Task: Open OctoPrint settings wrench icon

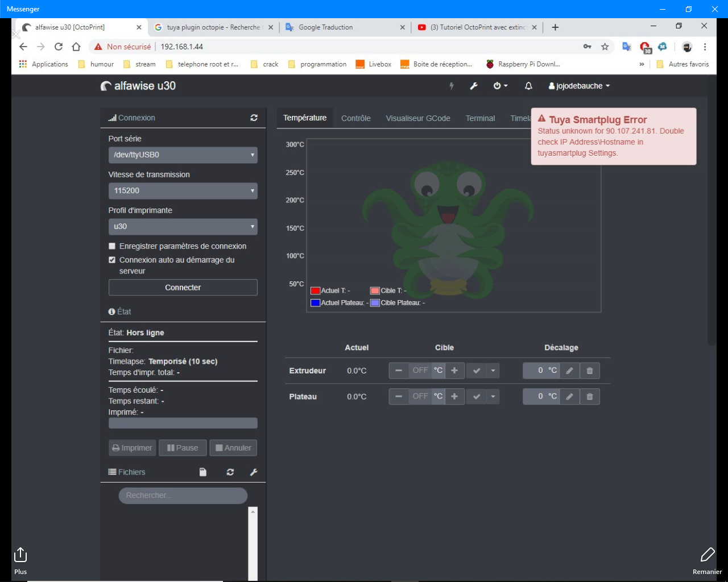Action: (473, 86)
